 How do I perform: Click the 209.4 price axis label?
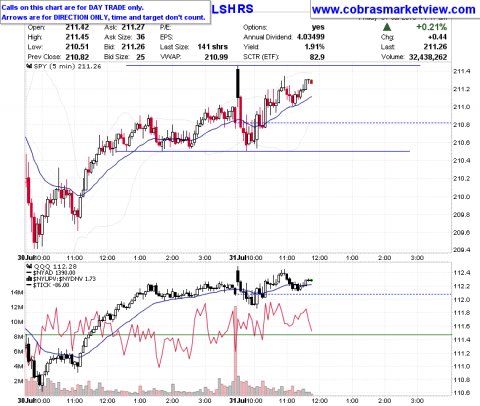pyautogui.click(x=462, y=250)
